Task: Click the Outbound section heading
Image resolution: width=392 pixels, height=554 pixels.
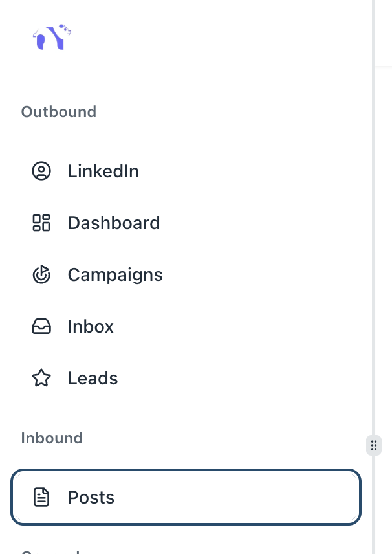Action: (59, 112)
